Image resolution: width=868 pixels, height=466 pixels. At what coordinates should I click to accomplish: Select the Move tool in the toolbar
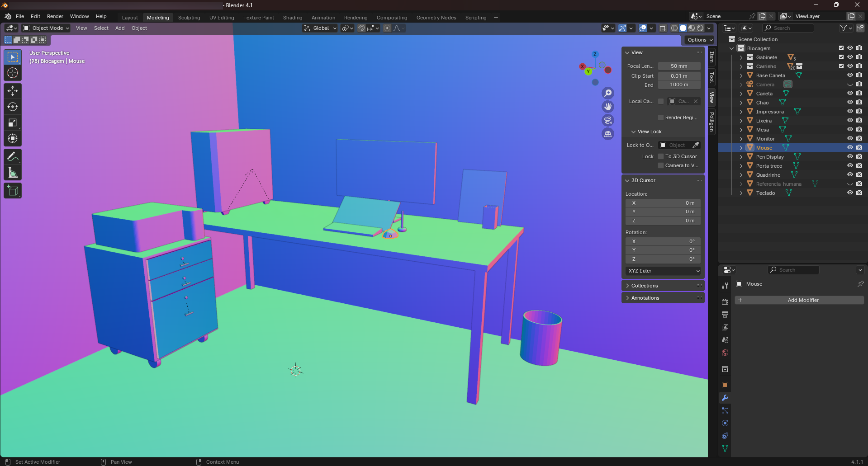13,91
